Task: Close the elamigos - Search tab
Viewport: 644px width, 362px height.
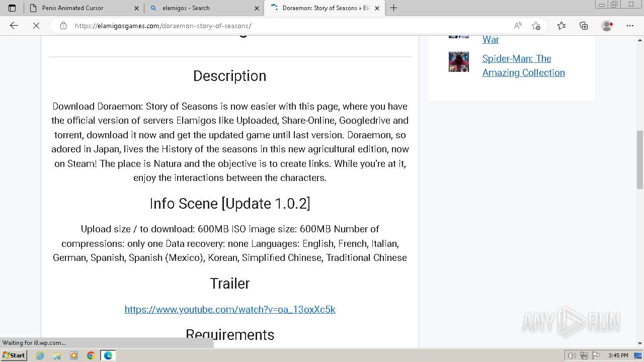Action: click(257, 8)
